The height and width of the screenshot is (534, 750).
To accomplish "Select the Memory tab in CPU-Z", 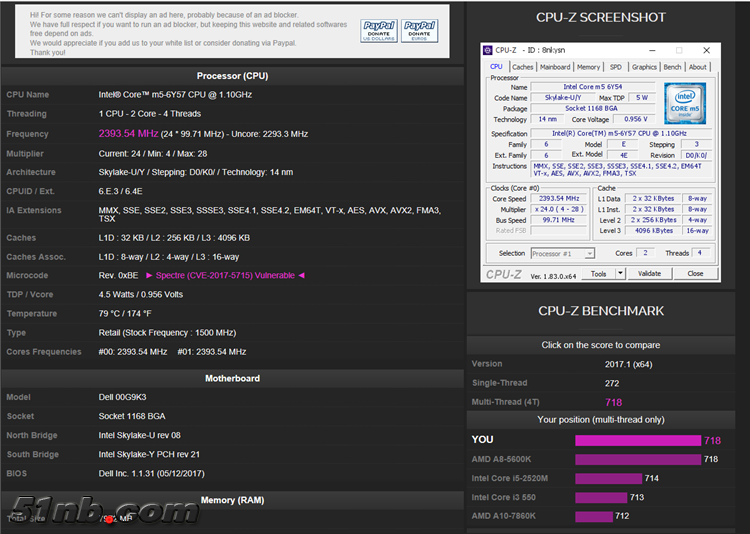I will click(588, 67).
